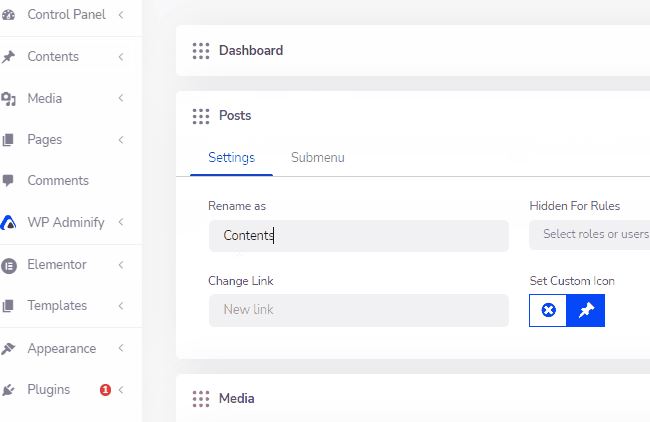Click the Elementor circle icon
The image size is (650, 422).
pos(9,265)
